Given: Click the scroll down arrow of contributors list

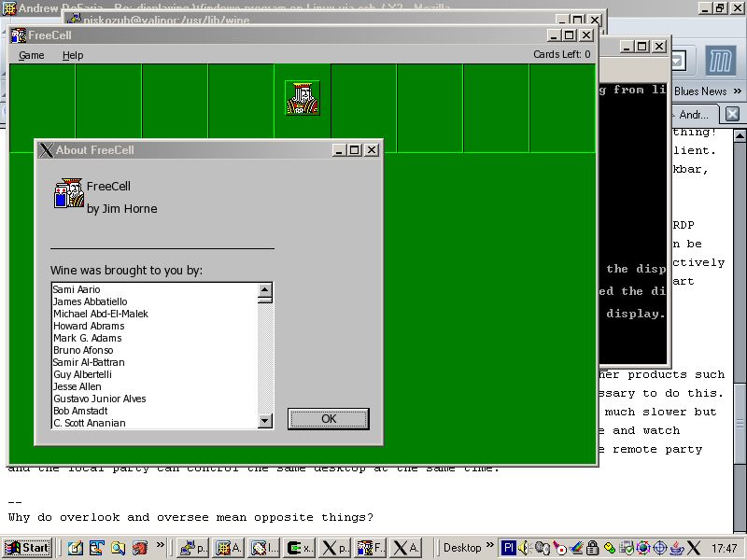Looking at the screenshot, I should coord(265,421).
